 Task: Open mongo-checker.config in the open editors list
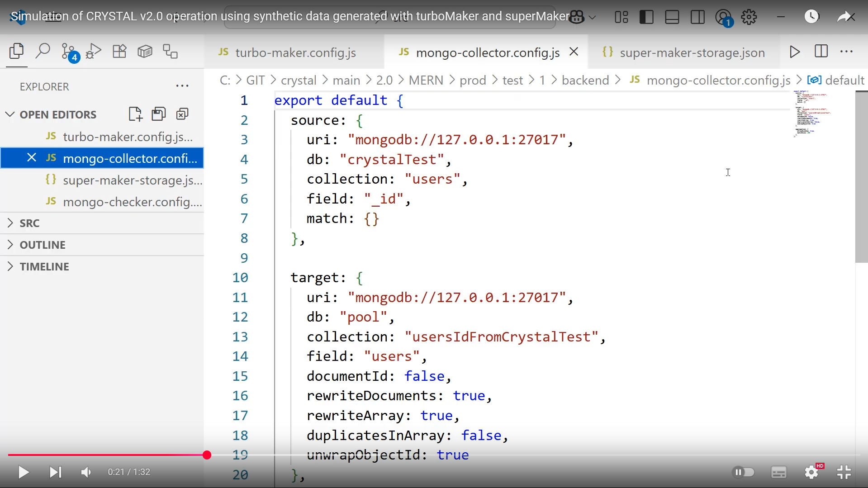coord(102,202)
